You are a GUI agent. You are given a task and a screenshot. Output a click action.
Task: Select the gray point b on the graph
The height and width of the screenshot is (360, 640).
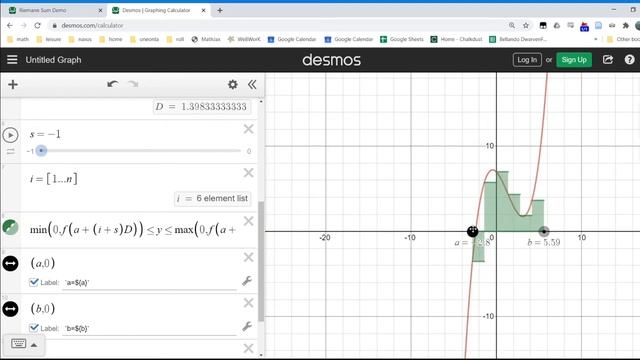(544, 231)
